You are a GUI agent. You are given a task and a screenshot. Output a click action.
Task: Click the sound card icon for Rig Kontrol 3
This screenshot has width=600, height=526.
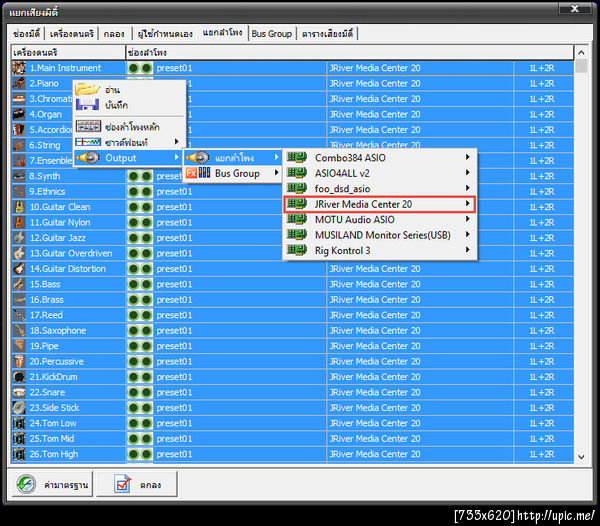(297, 250)
